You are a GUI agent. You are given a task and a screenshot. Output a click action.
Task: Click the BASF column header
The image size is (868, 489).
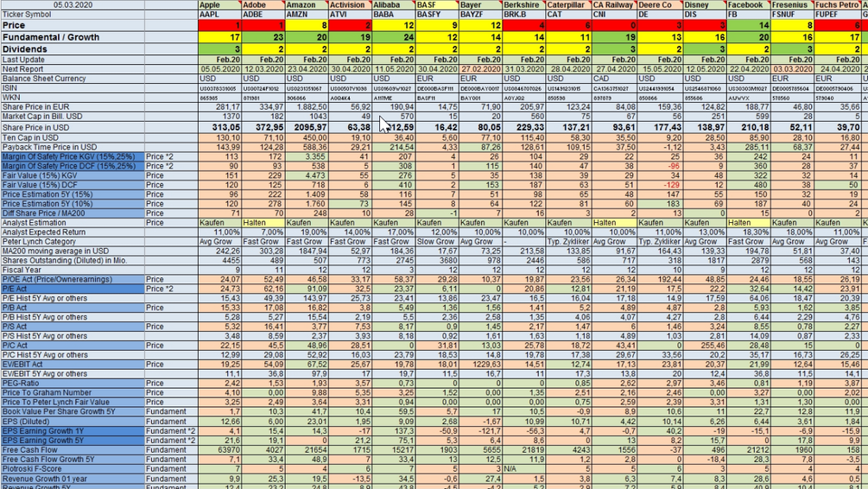point(437,4)
